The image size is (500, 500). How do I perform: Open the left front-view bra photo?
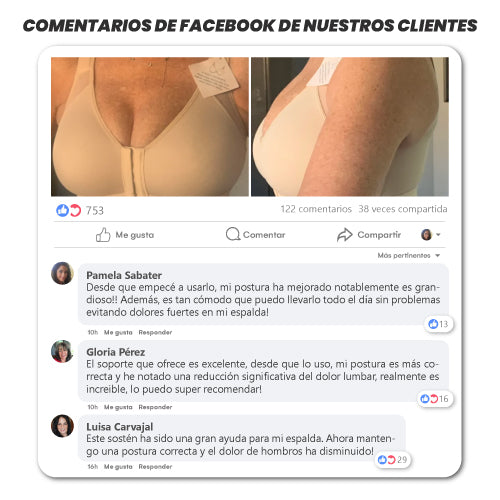pos(150,127)
